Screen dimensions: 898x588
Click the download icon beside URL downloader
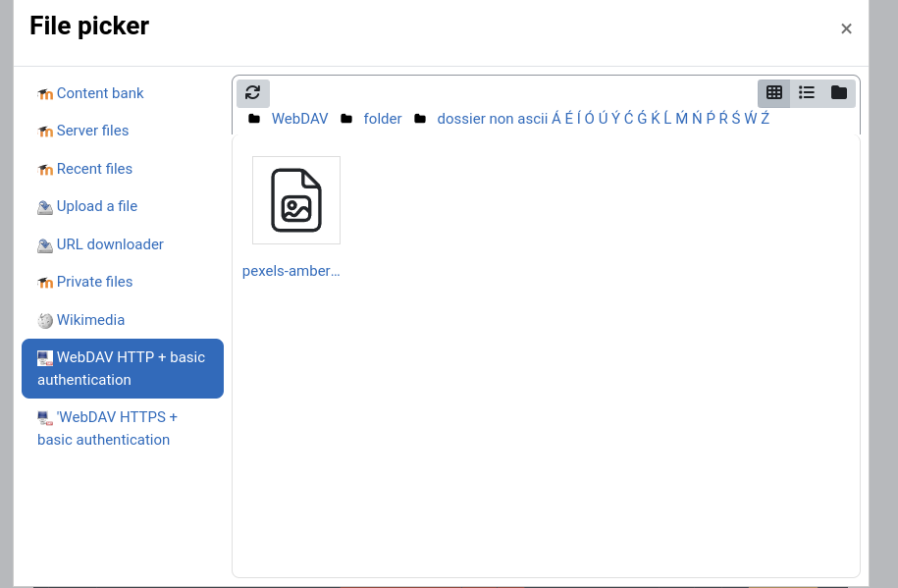[45, 245]
